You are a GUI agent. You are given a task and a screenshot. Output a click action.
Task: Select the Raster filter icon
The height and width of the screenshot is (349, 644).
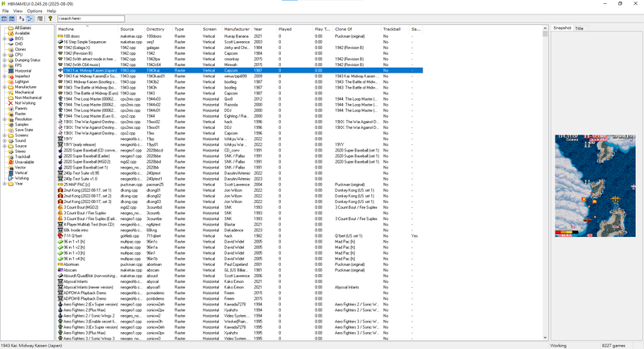[x=10, y=114]
